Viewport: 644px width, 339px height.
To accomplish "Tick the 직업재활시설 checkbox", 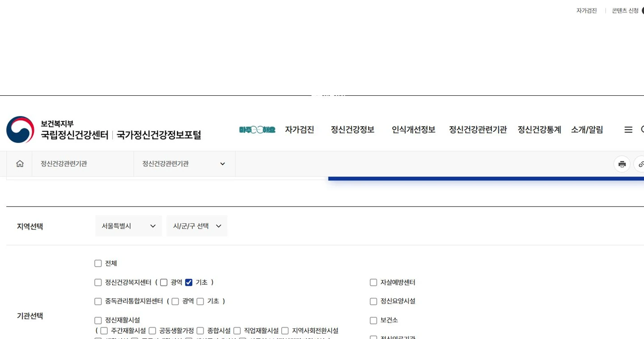I will [237, 331].
